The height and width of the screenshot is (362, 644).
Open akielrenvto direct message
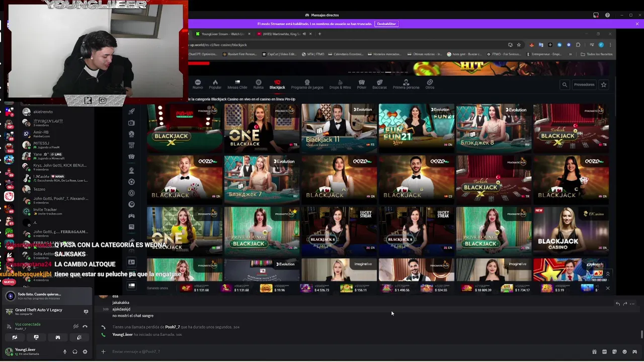click(x=55, y=112)
